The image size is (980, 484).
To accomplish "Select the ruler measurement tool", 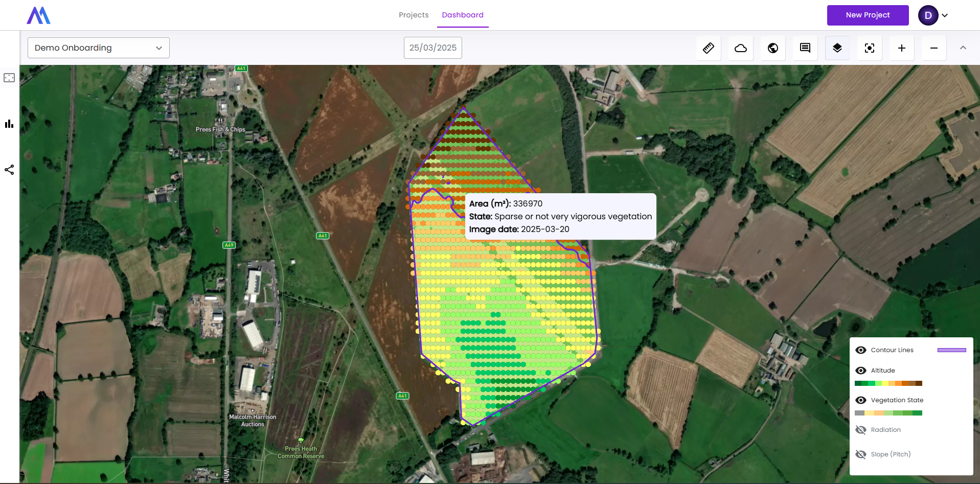I will coord(709,48).
